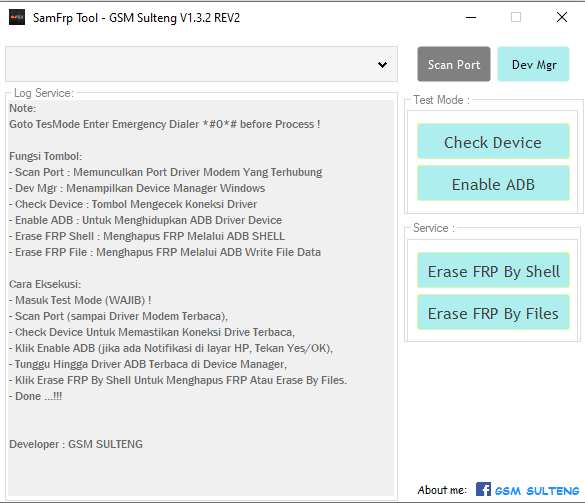Expand the port selection dropdown arrow

coord(382,65)
